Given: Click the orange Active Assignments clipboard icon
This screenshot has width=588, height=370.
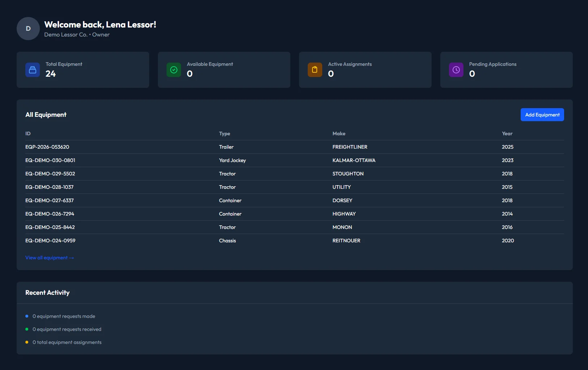Looking at the screenshot, I should click(x=315, y=70).
